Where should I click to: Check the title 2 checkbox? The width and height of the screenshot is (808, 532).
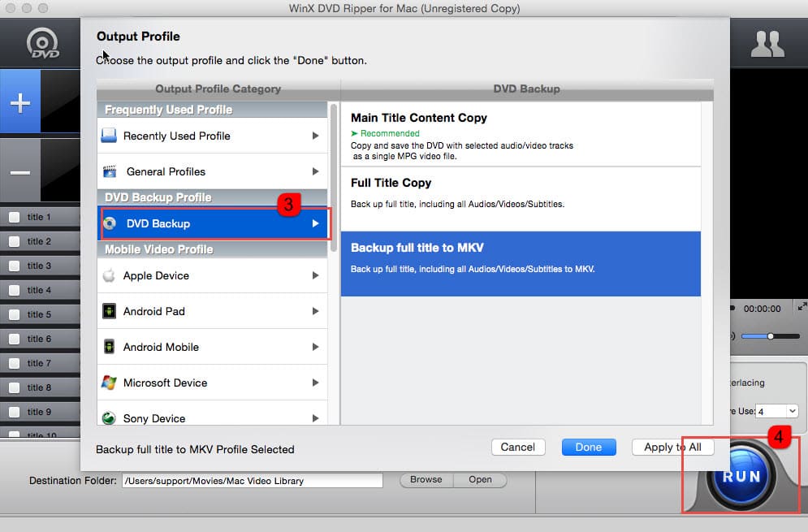[x=15, y=241]
